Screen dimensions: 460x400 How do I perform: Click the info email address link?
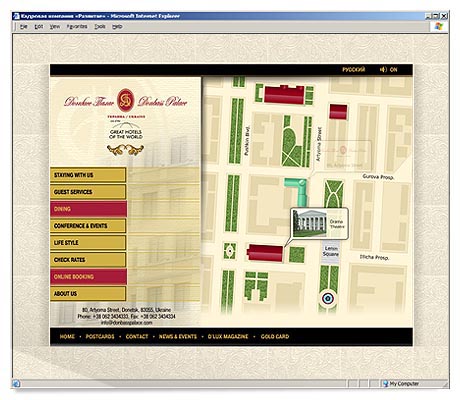pyautogui.click(x=126, y=323)
